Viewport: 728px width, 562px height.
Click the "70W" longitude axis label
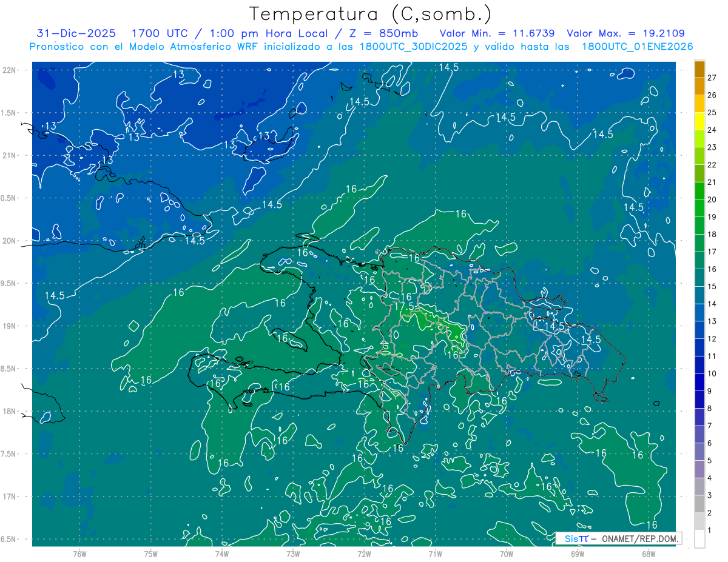pos(507,554)
